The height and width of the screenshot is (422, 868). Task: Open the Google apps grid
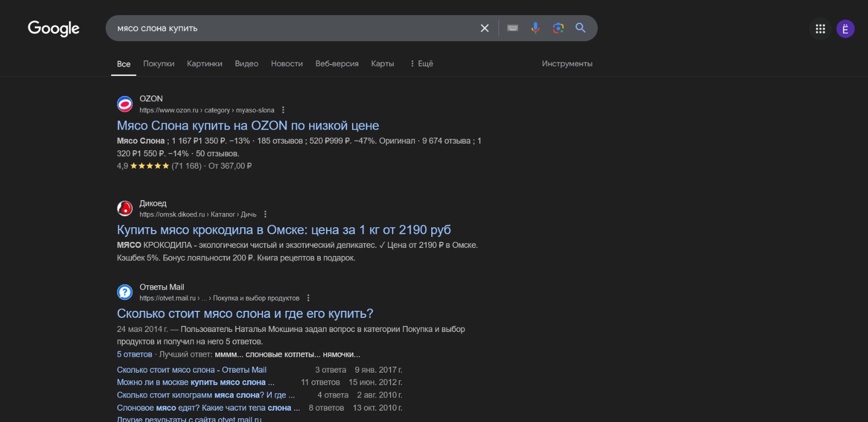pos(820,29)
